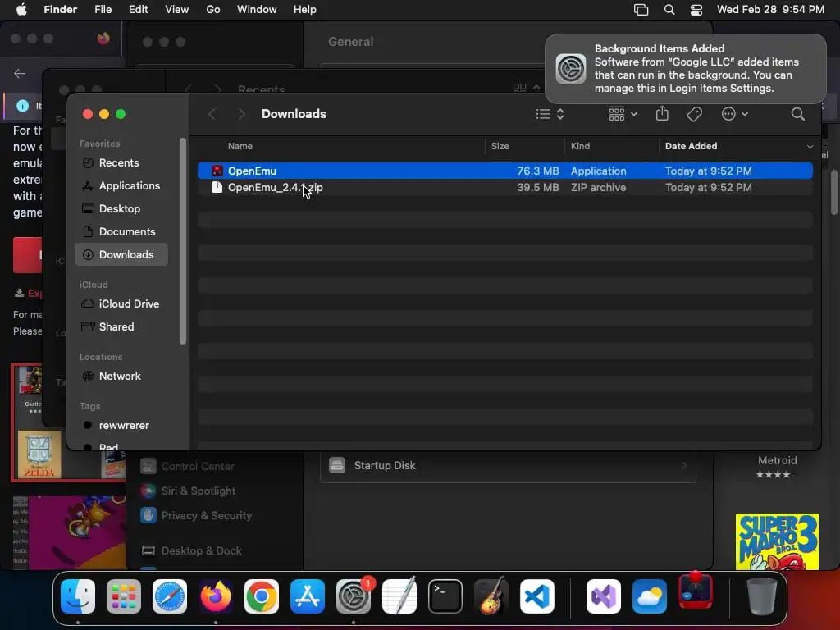Viewport: 840px width, 630px height.
Task: Select the rewwrerer tag in sidebar
Action: [x=121, y=426]
